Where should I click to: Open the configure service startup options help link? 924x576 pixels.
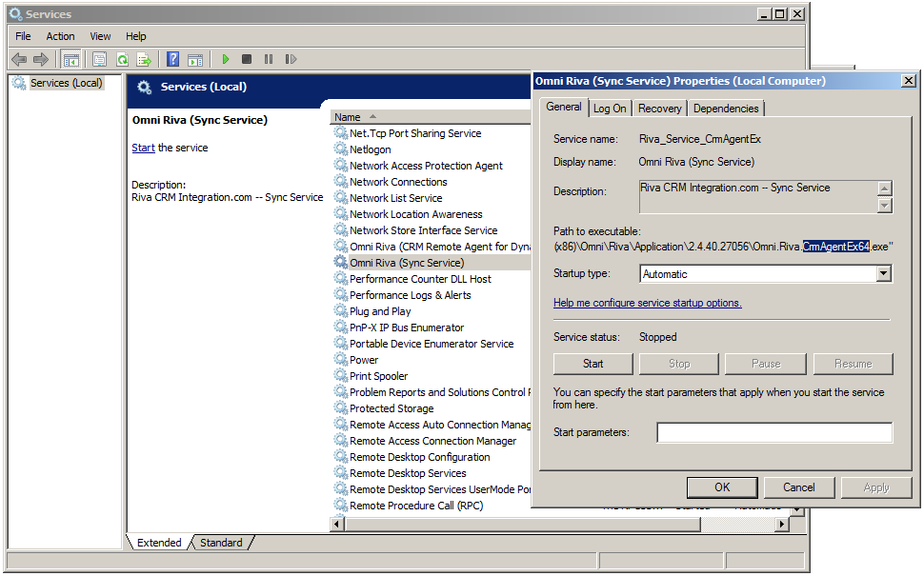[647, 303]
